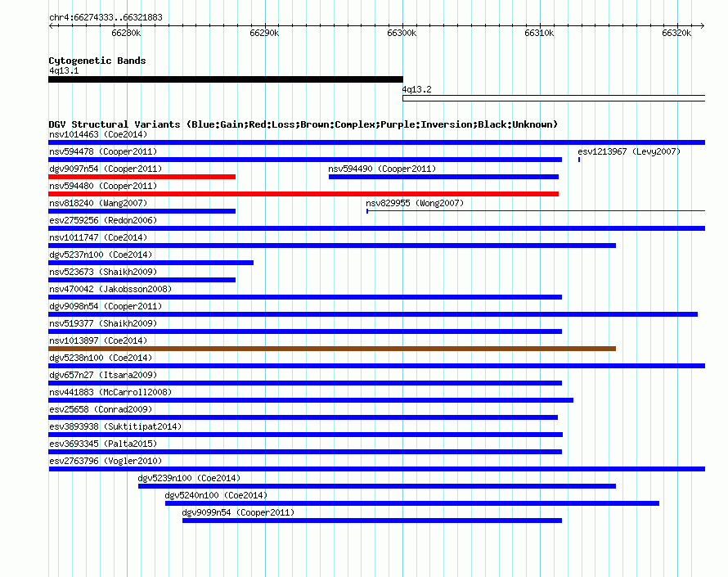Click the 66300k ruler mark
This screenshot has height=577, width=728.
pos(402,33)
